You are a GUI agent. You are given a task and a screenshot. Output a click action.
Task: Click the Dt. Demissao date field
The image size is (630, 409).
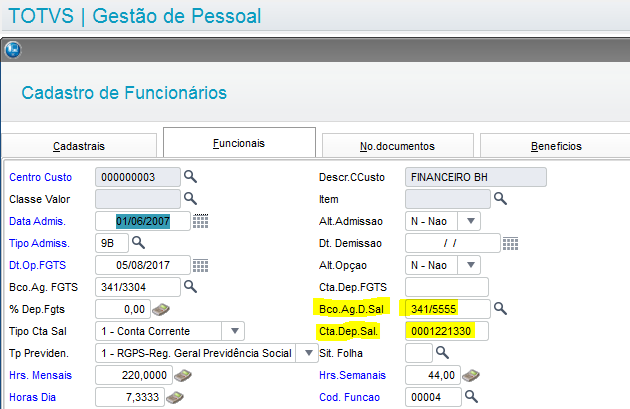(452, 243)
